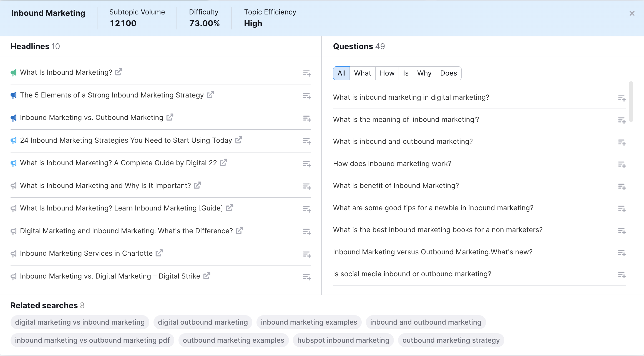This screenshot has height=356, width=644.
Task: Add "How does inbound marketing work?" question to list
Action: click(x=622, y=165)
